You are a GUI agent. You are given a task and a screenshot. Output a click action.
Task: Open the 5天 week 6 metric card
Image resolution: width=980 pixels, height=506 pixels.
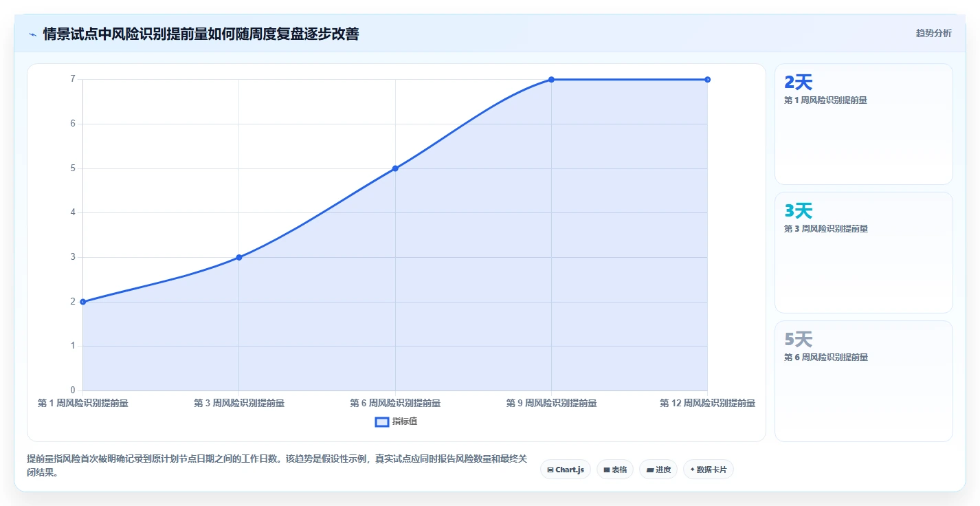(864, 382)
